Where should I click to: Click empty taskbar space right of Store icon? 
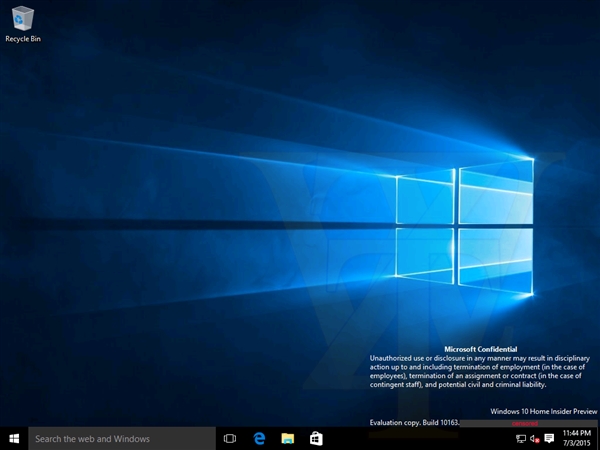420,438
